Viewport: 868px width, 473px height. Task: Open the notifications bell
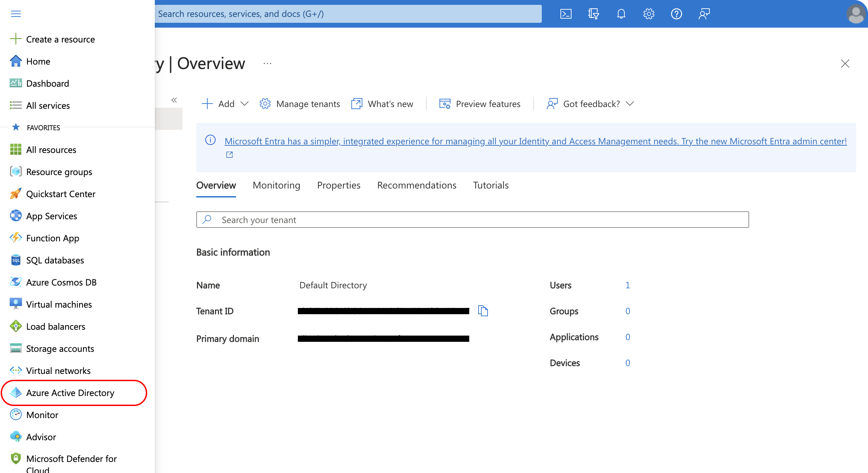(621, 14)
